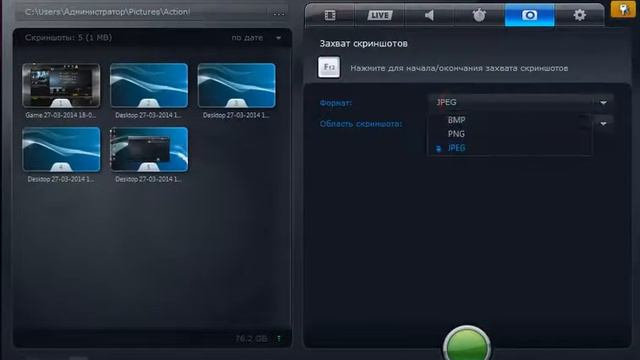640x360 pixels.
Task: Click the disk space indicator icon
Action: (279, 338)
